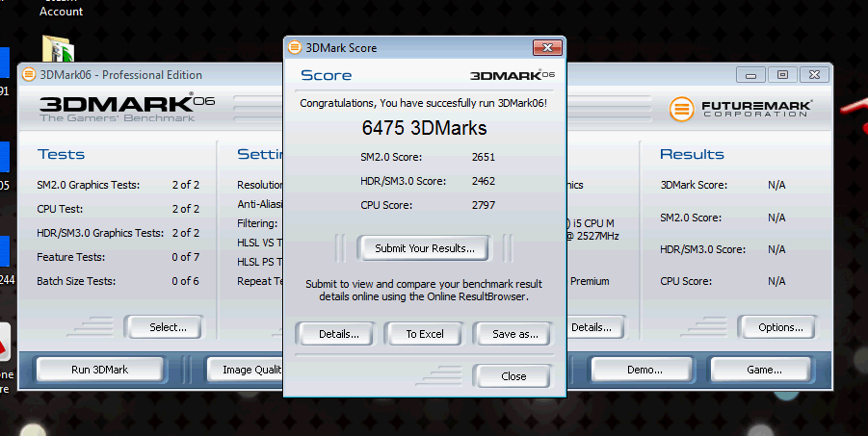The image size is (868, 436).
Task: Export the results with To Excel
Action: click(x=425, y=334)
